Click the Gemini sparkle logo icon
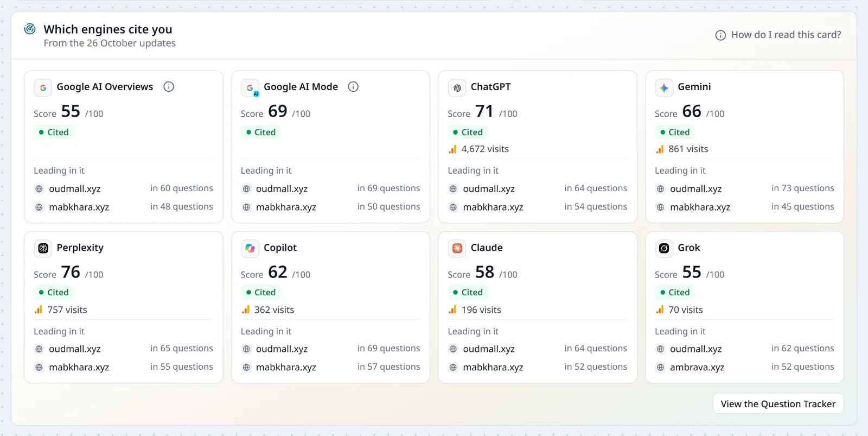 [664, 87]
